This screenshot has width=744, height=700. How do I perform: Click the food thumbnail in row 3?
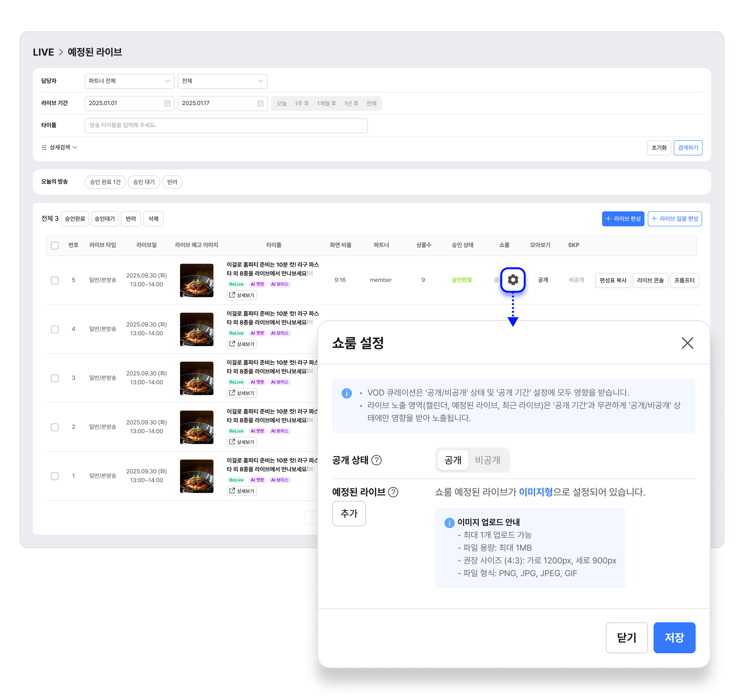tap(197, 378)
